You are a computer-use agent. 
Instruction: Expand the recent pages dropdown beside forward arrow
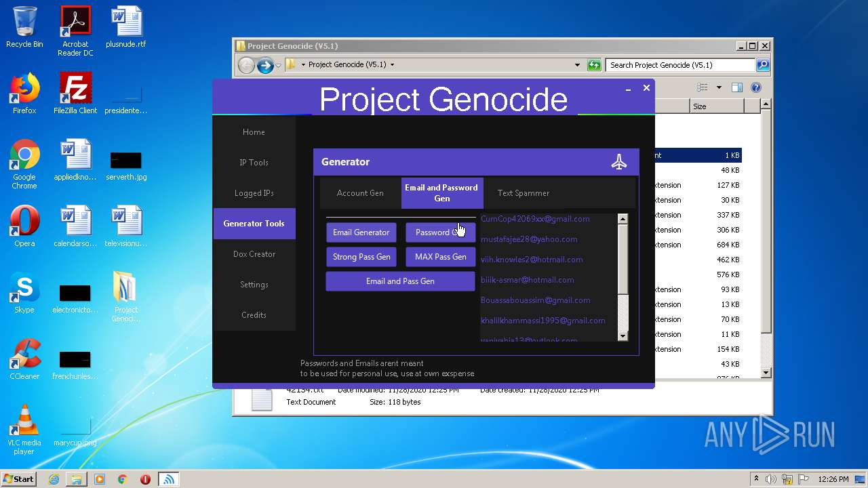click(278, 66)
